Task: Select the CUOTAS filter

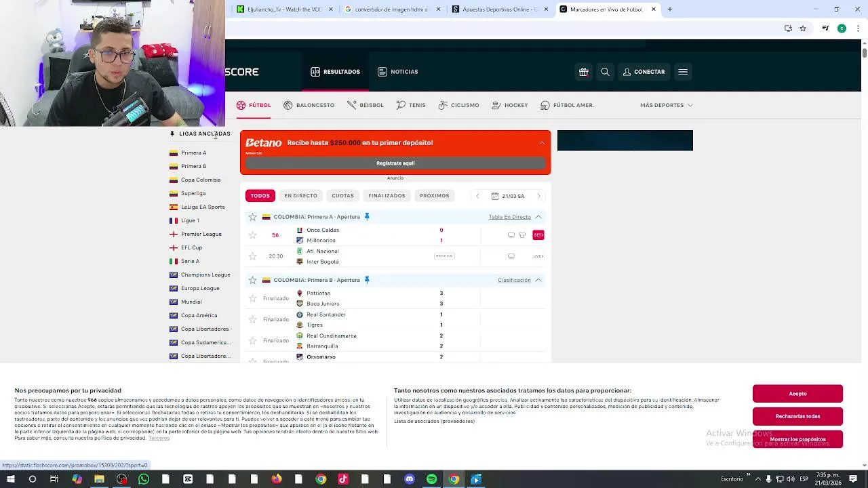Action: click(x=342, y=196)
